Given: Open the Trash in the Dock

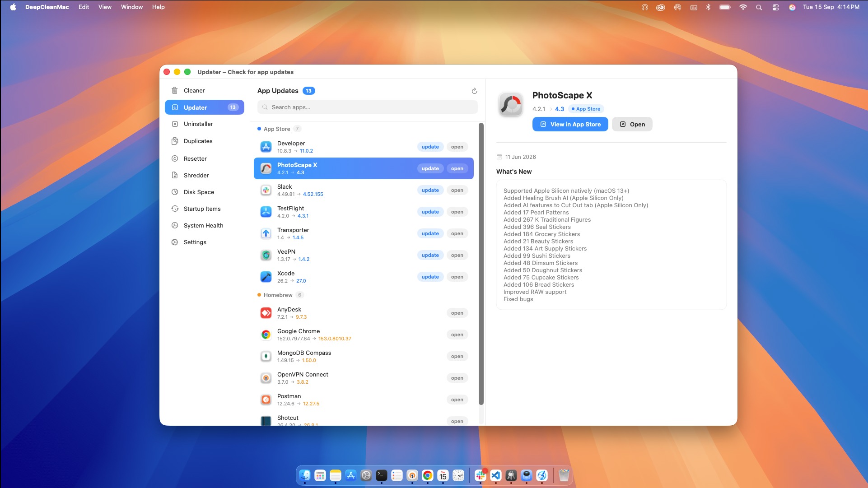Looking at the screenshot, I should click(564, 475).
